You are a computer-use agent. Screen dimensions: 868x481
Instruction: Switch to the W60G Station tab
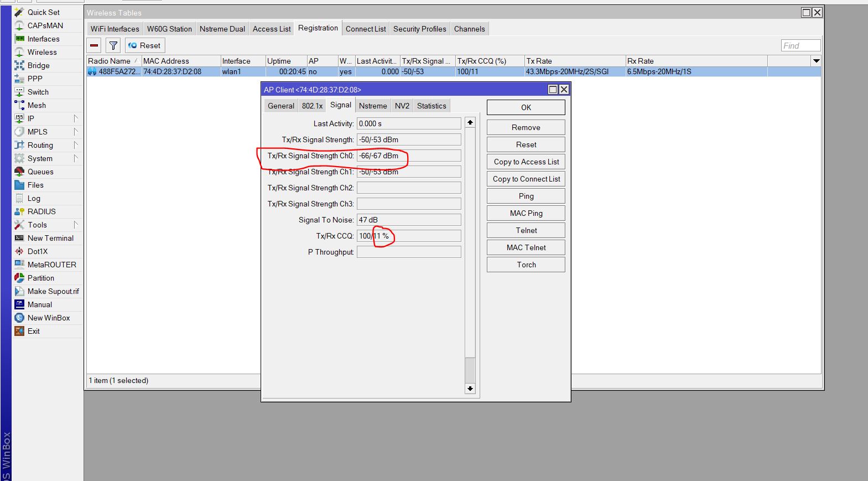tap(169, 29)
